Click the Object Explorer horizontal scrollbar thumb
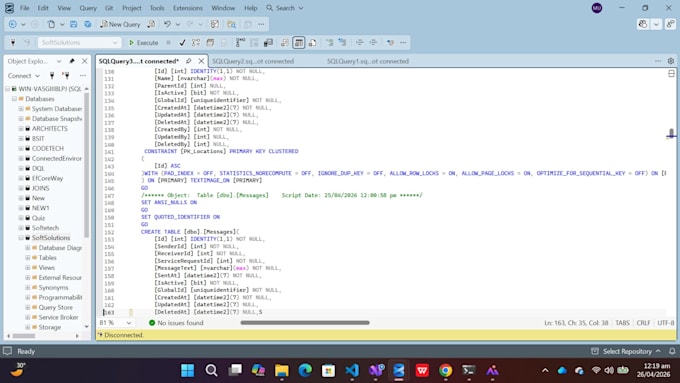680x383 pixels. [x=23, y=336]
